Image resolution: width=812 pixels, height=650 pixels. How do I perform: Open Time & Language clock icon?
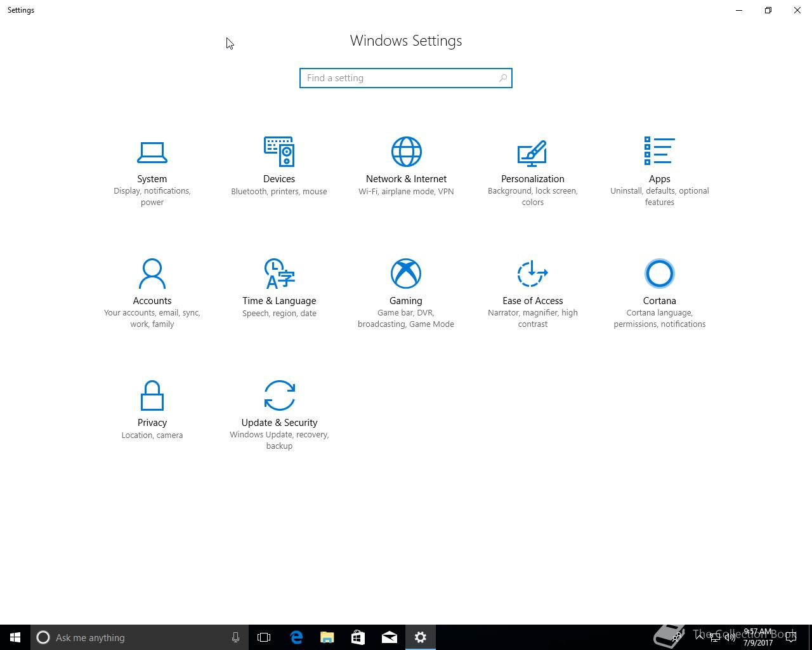[x=279, y=274]
